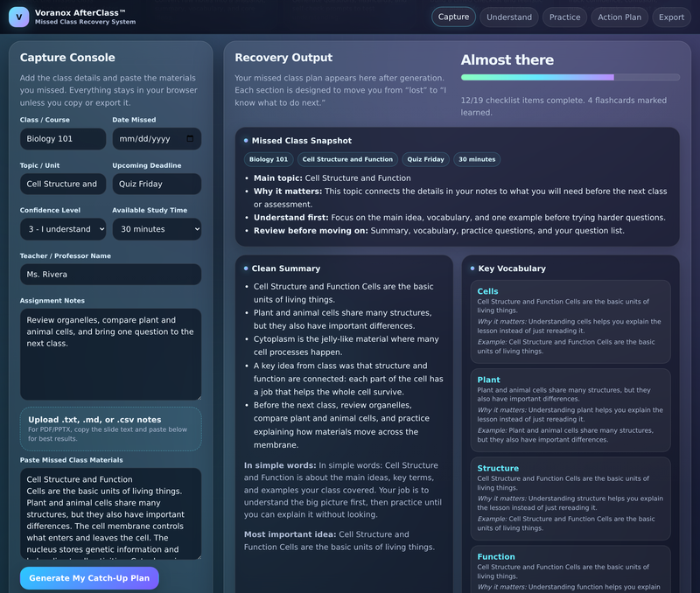Image resolution: width=700 pixels, height=593 pixels.
Task: Click the 'Most important idea:' paragraph
Action: [x=339, y=541]
